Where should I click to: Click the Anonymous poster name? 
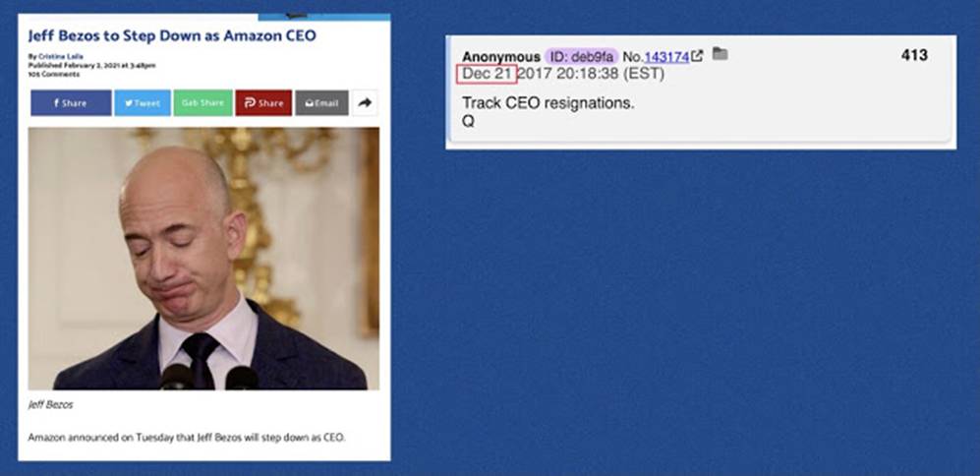pyautogui.click(x=501, y=57)
